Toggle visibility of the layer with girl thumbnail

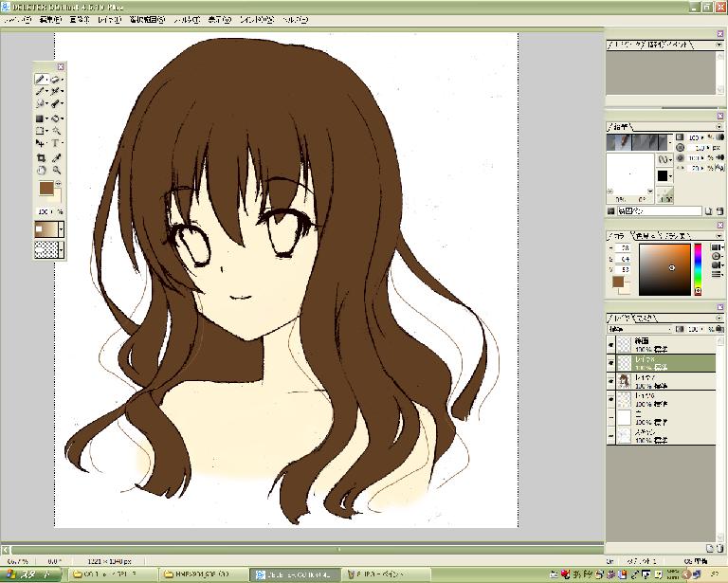coord(611,381)
